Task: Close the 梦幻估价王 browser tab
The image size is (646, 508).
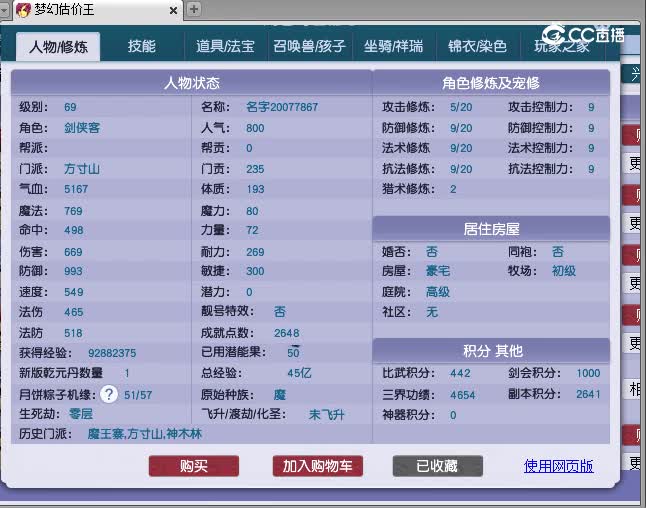Action: (174, 10)
